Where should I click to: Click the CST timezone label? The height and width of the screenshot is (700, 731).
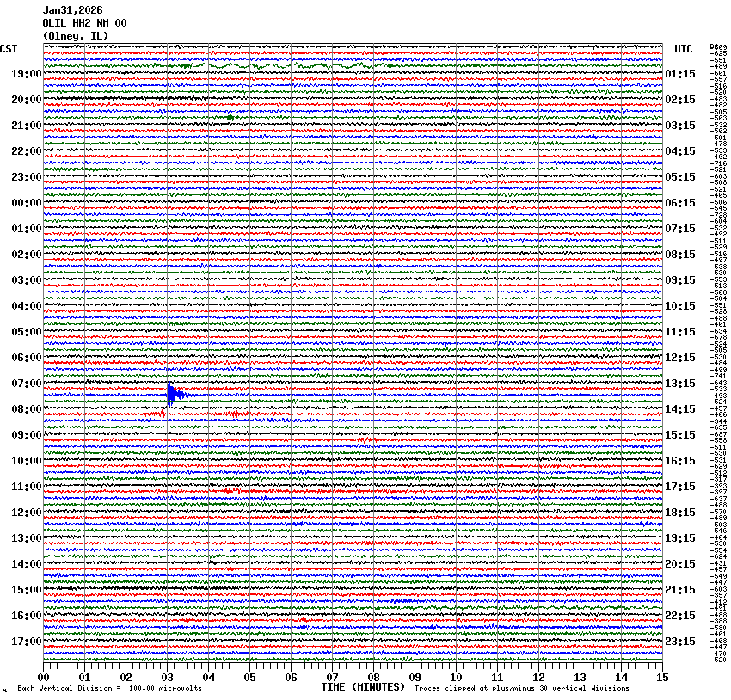(x=9, y=49)
